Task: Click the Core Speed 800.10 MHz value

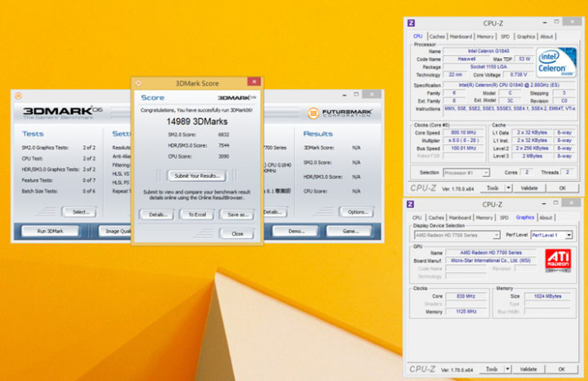Action: click(x=464, y=133)
